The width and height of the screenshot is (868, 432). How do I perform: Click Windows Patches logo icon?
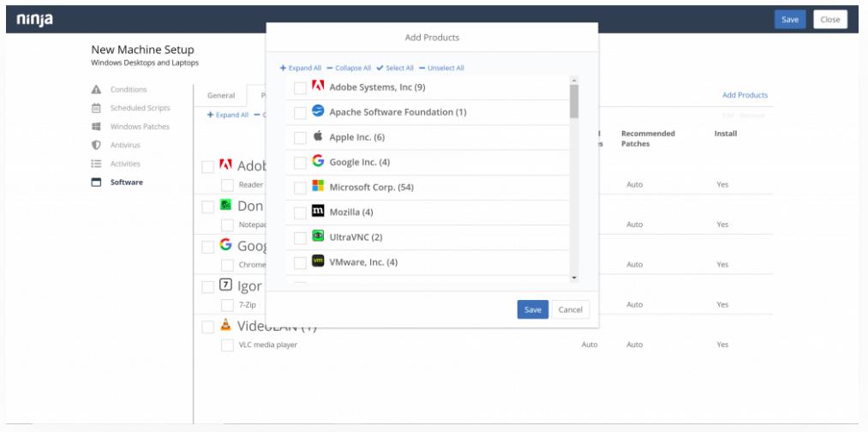(96, 126)
